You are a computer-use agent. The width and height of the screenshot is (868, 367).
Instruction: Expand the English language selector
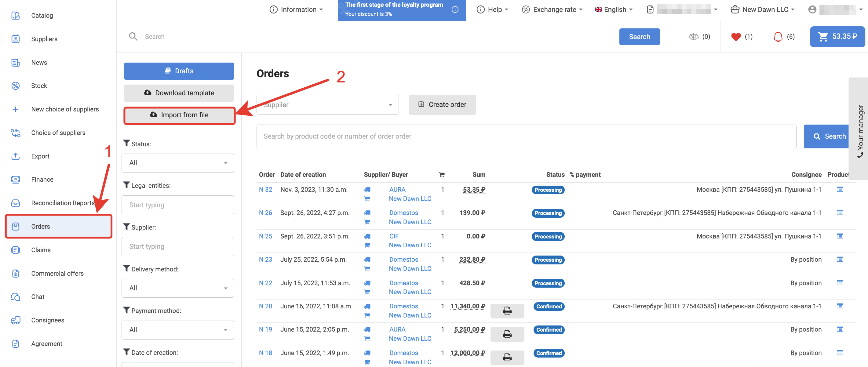pyautogui.click(x=614, y=9)
